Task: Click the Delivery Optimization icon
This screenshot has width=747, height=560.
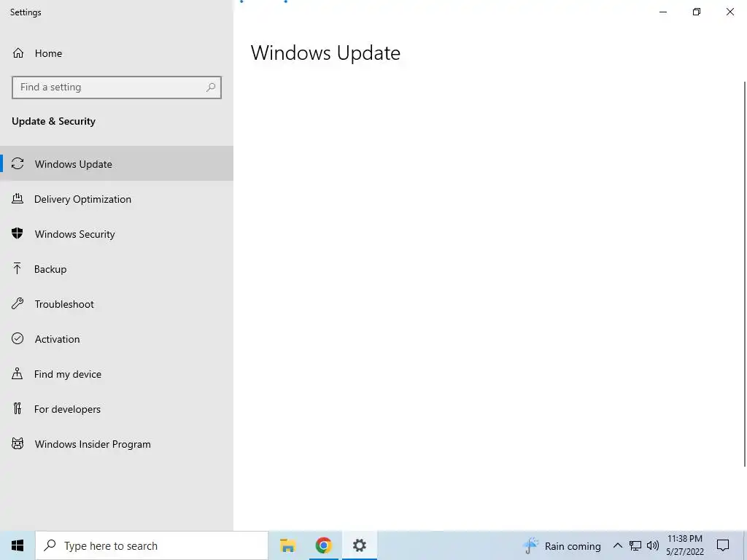Action: 18,198
